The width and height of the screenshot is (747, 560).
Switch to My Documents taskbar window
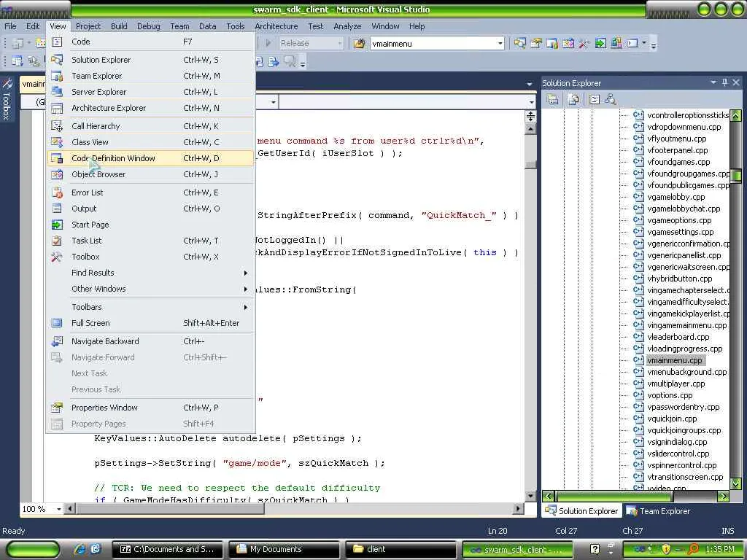click(x=285, y=549)
